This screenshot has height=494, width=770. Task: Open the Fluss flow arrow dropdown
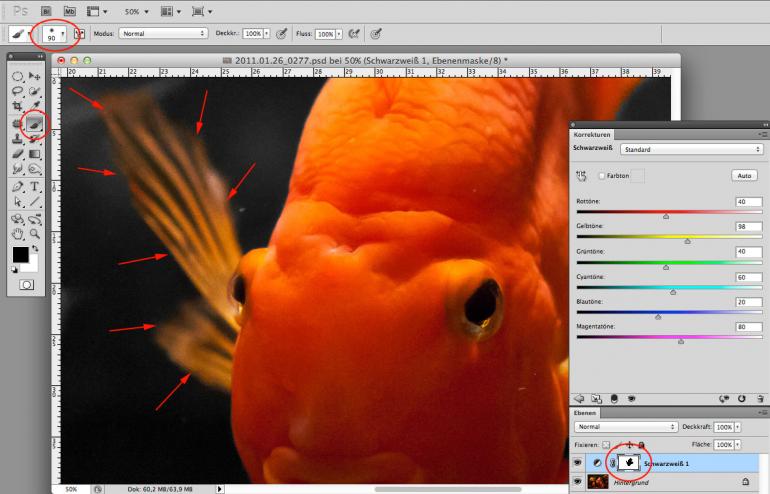click(x=339, y=34)
